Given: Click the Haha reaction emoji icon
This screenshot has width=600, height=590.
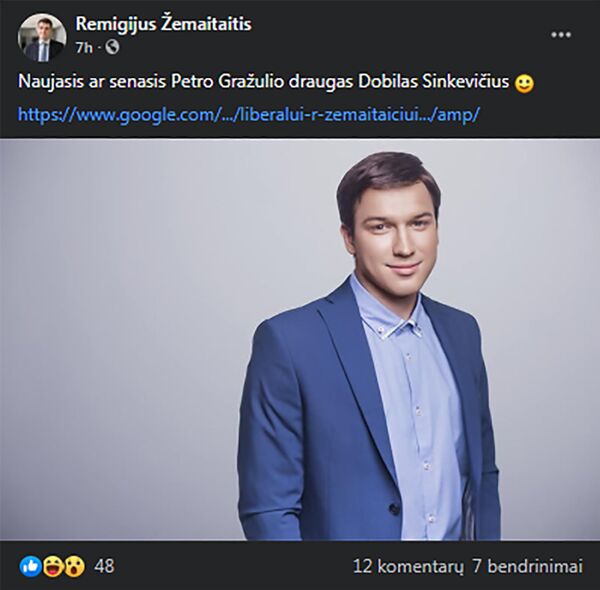Looking at the screenshot, I should 53,566.
